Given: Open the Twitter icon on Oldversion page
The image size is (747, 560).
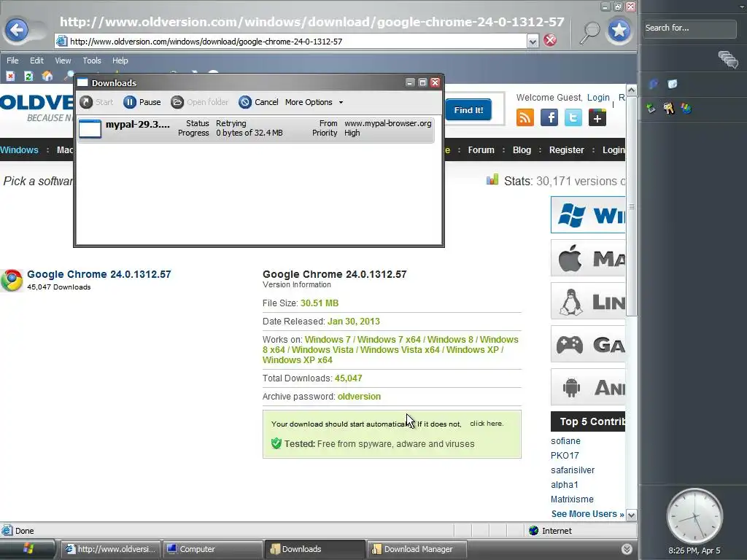Looking at the screenshot, I should [x=573, y=117].
